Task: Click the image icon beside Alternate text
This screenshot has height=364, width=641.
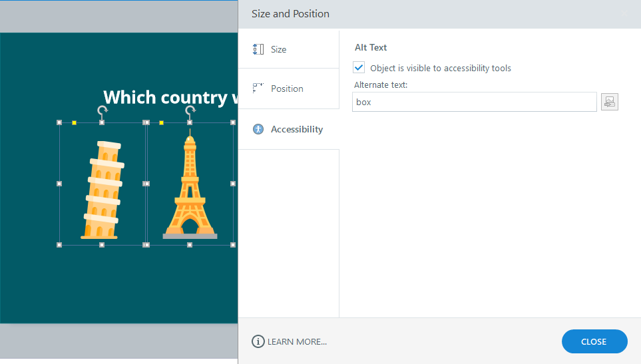Action: [610, 102]
